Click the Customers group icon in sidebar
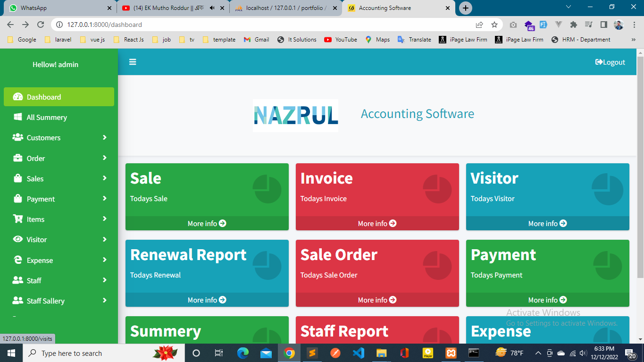The height and width of the screenshot is (362, 644). coord(18,137)
